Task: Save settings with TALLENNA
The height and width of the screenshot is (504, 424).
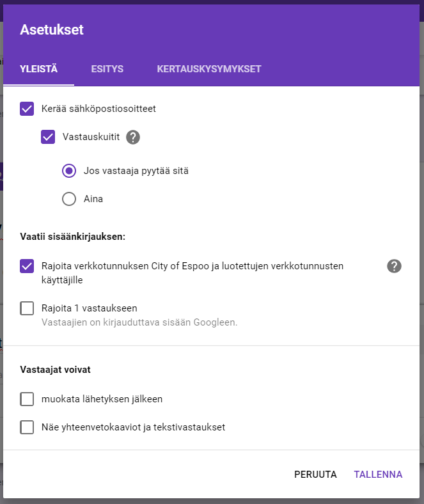Action: click(x=378, y=475)
